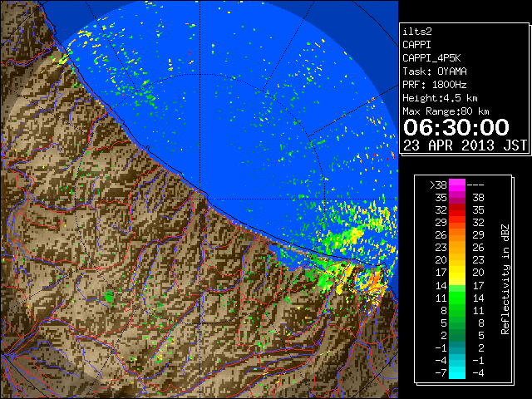Screen dimensions: 532x399
Task: Click the 'Height:4.5 km' text
Action: [440, 98]
